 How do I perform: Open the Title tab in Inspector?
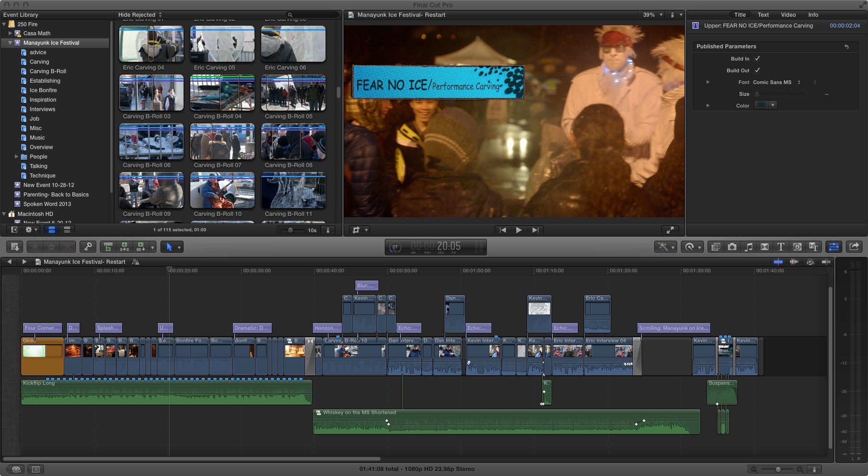(x=740, y=15)
